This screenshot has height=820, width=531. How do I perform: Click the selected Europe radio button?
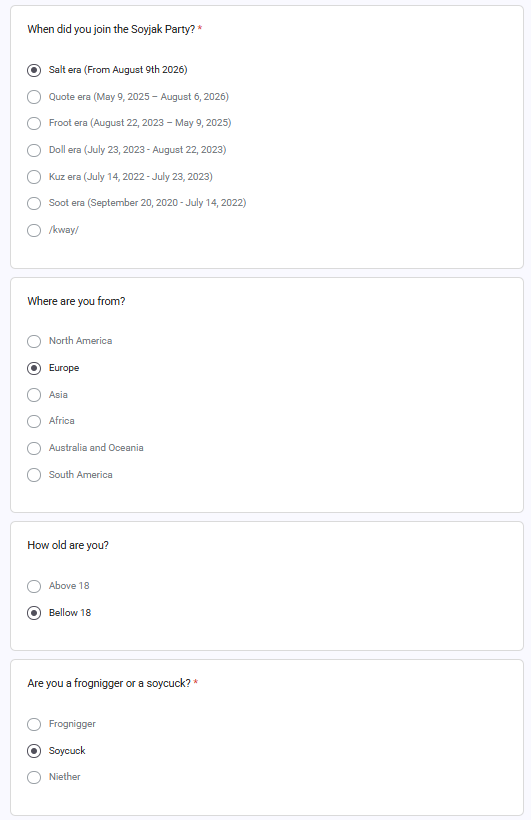34,368
